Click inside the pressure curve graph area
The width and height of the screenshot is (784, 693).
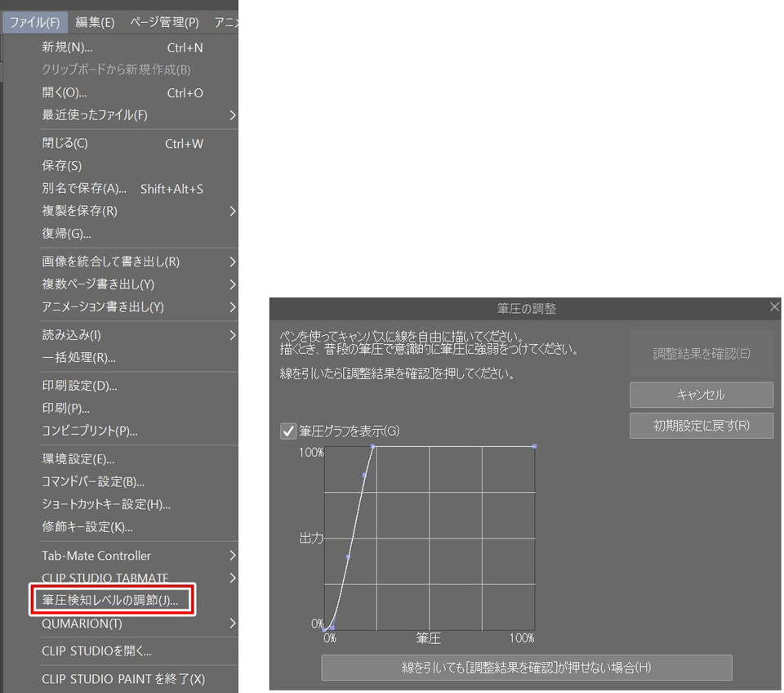click(430, 538)
